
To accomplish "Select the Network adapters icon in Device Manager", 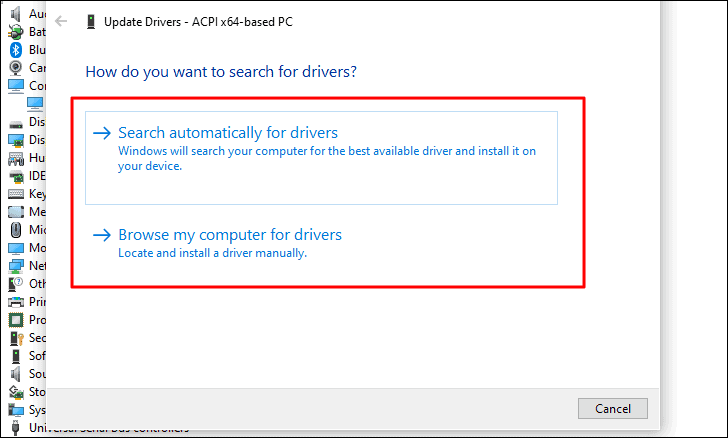I will point(16,266).
